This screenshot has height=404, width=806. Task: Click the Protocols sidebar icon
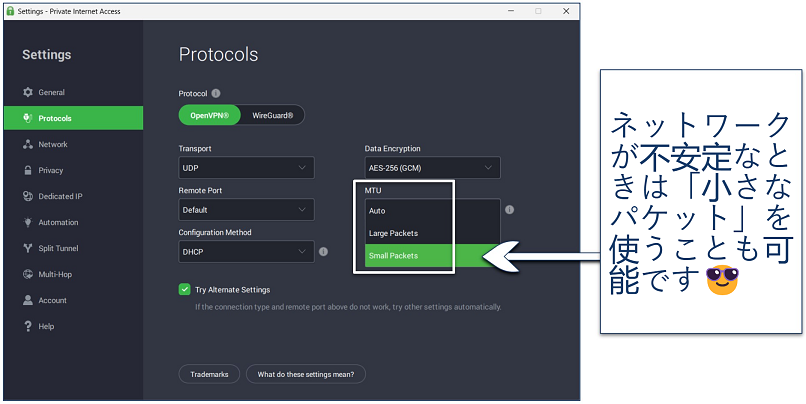pyautogui.click(x=28, y=118)
